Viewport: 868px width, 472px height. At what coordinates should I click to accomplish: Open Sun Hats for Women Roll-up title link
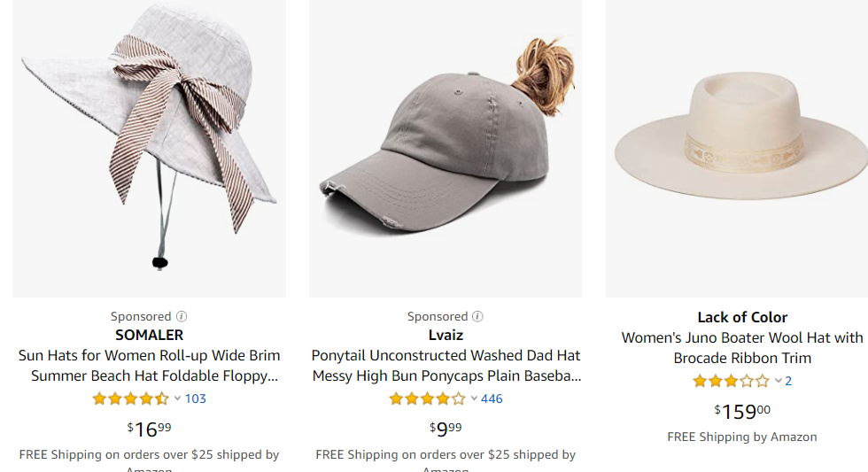[149, 366]
